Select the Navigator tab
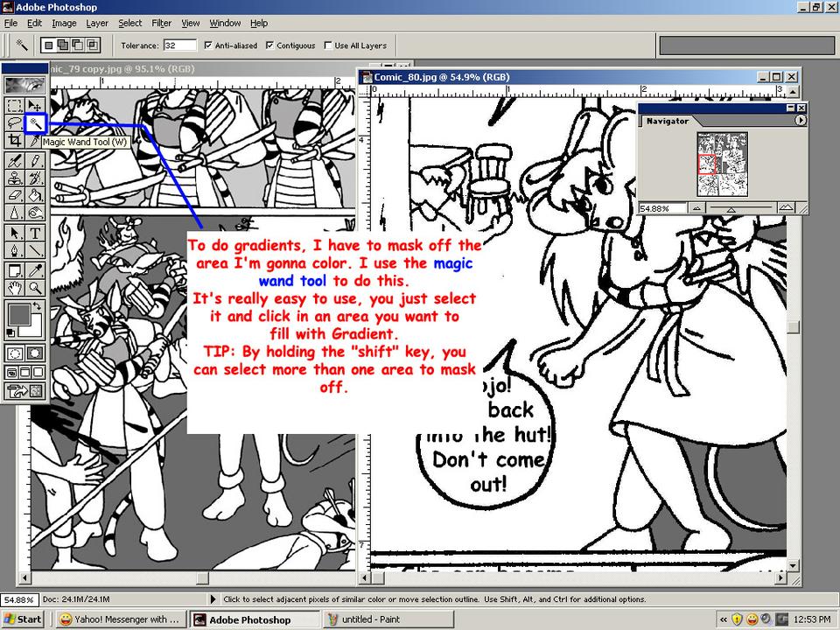Viewport: 840px width, 630px height. tap(667, 121)
